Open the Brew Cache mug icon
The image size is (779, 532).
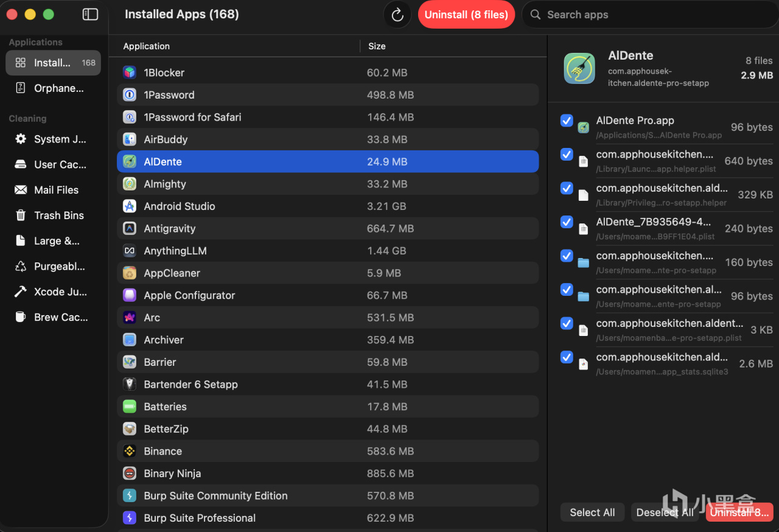tap(21, 317)
